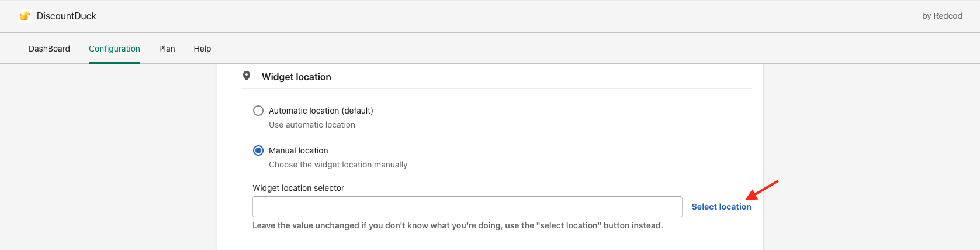Select the Automatic location radio button
The width and height of the screenshot is (980, 250).
click(x=258, y=111)
